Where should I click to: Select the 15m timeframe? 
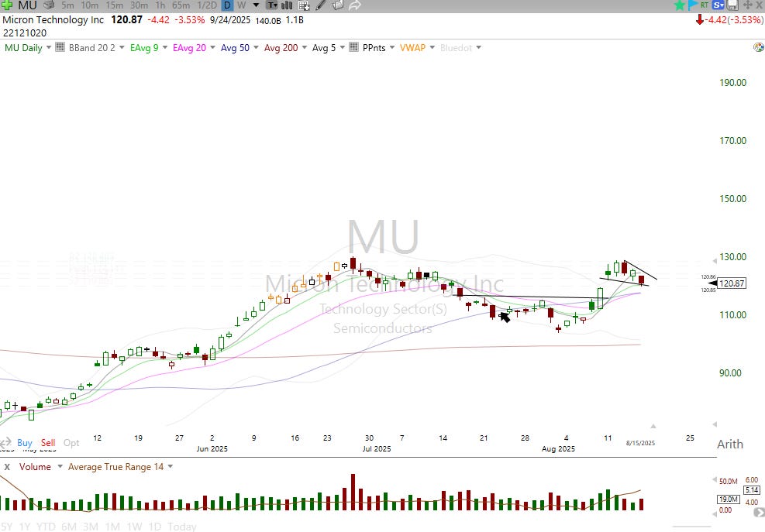point(114,5)
